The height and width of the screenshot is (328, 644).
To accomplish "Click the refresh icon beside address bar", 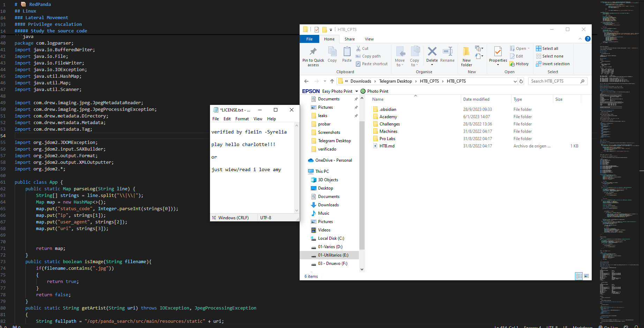I will (521, 81).
